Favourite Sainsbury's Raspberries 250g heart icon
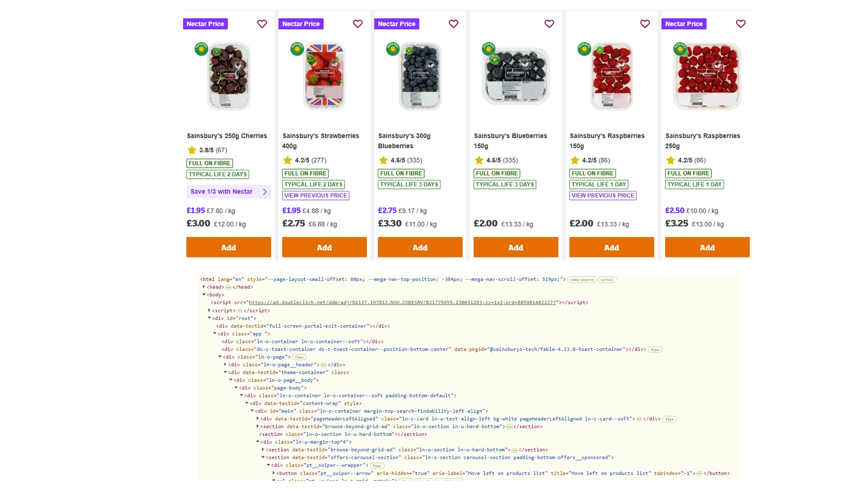The width and height of the screenshot is (868, 491). 740,24
